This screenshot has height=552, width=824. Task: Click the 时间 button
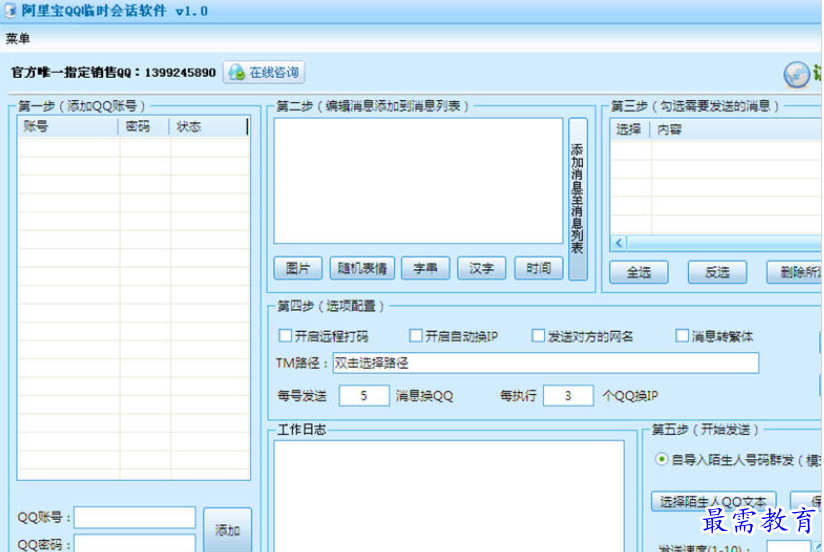(539, 268)
